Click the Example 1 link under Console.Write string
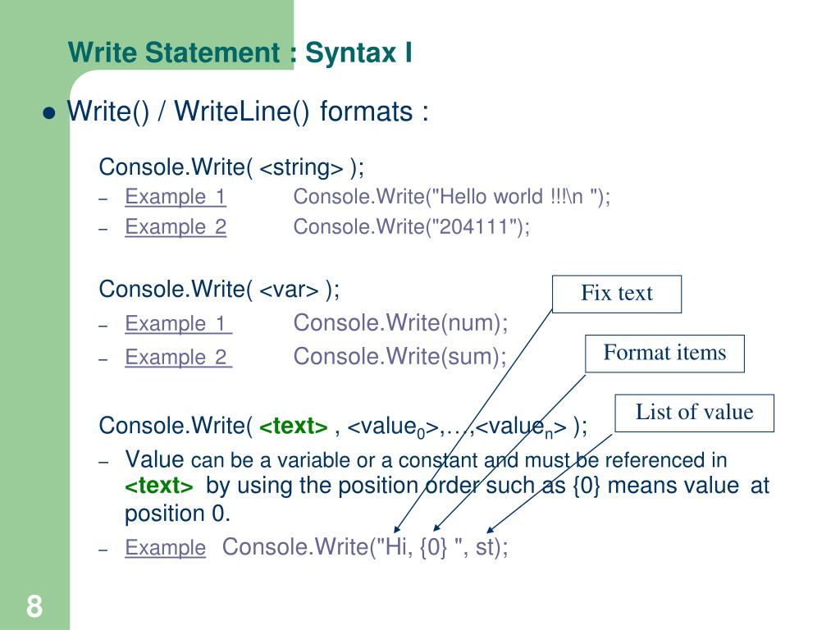Viewport: 840px width, 630px height. click(176, 197)
